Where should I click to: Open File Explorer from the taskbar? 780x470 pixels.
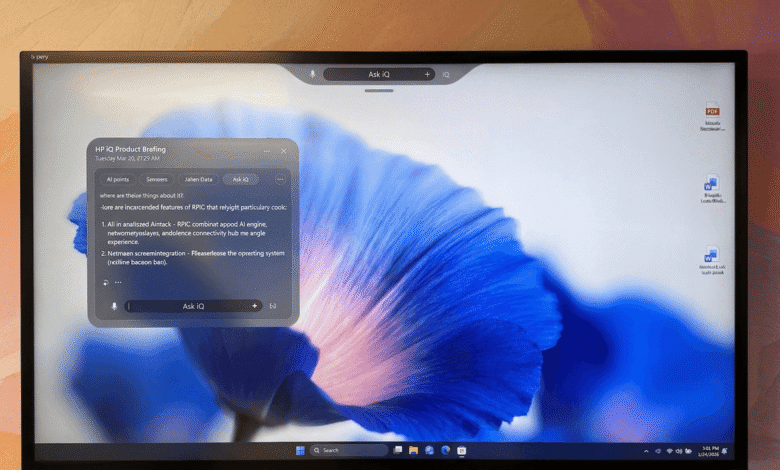pos(413,450)
